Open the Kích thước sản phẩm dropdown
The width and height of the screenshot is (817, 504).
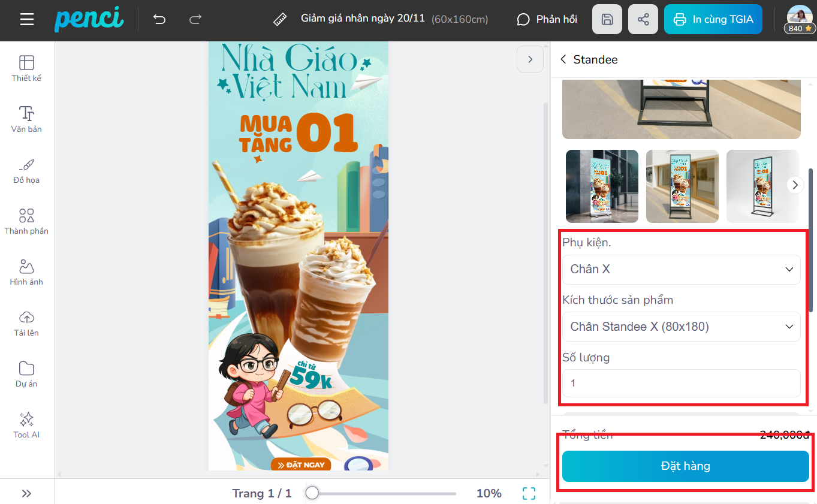(681, 327)
